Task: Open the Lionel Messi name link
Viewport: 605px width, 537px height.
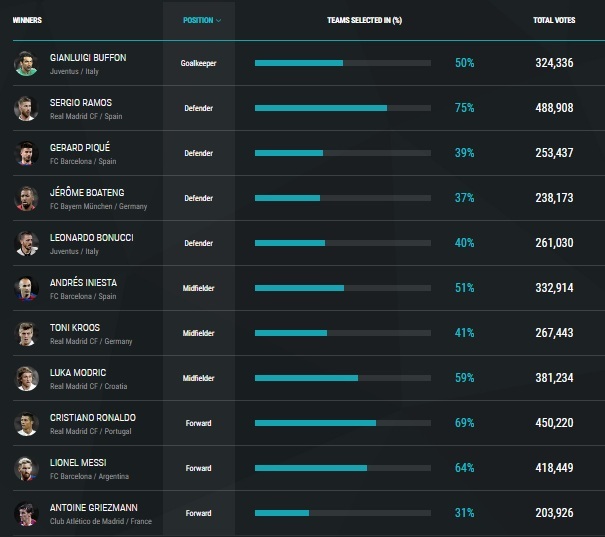Action: 78,463
